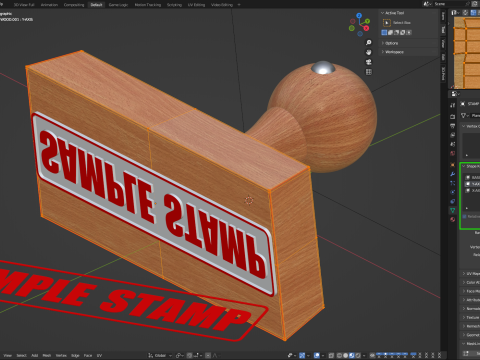The width and height of the screenshot is (480, 360).
Task: Switch to the Motion Tracking workspace tab
Action: pyautogui.click(x=148, y=5)
